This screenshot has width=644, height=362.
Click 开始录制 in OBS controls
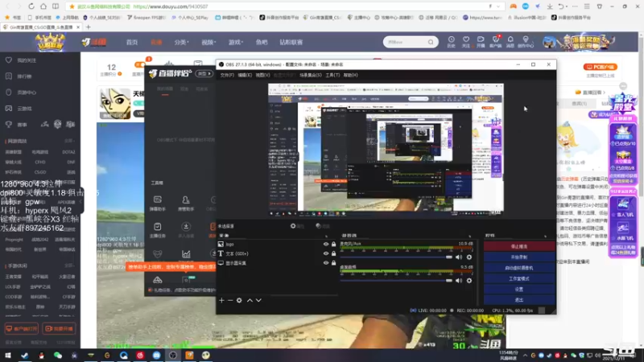tap(519, 257)
